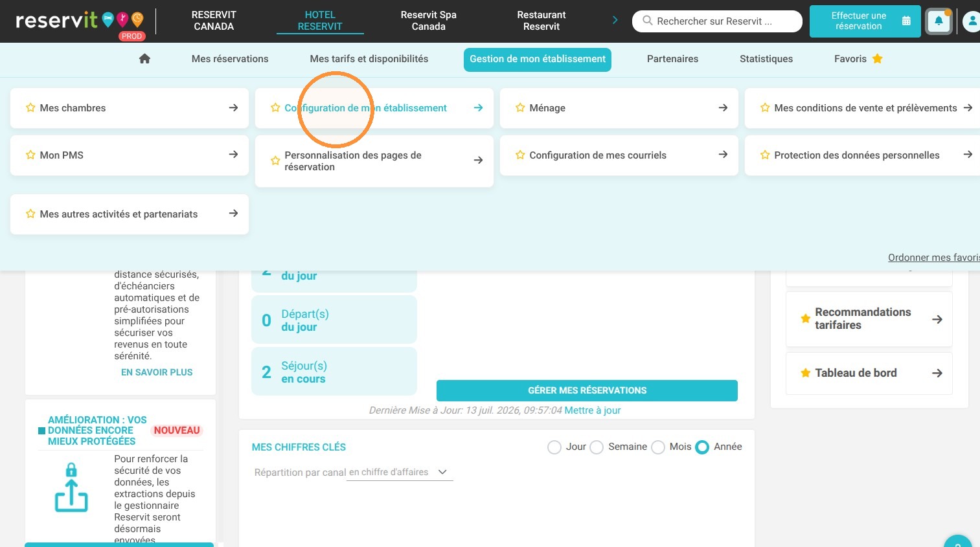The height and width of the screenshot is (547, 980).
Task: Open Personnalisation des pages de réservation
Action: [x=374, y=161]
